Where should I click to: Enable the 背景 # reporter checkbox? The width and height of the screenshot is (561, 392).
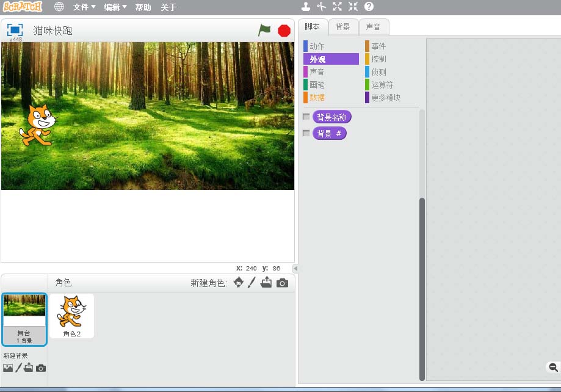tap(306, 133)
